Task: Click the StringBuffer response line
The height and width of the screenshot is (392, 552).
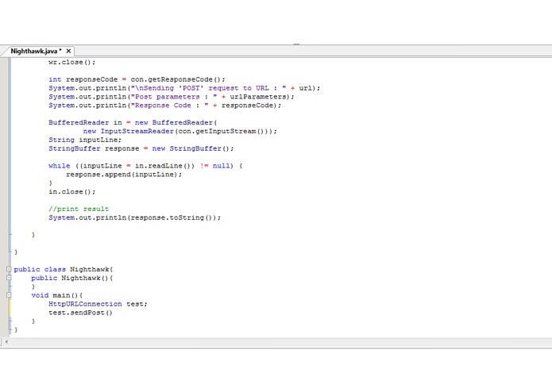Action: click(x=141, y=148)
